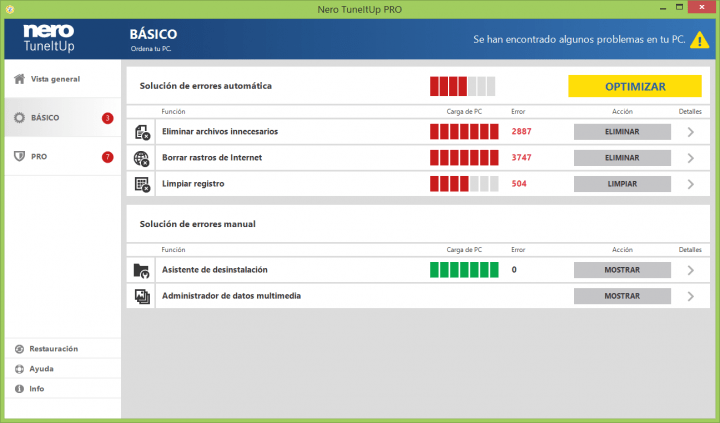Viewport: 720px width, 423px height.
Task: Click the yellow warning triangle icon
Action: coord(699,40)
